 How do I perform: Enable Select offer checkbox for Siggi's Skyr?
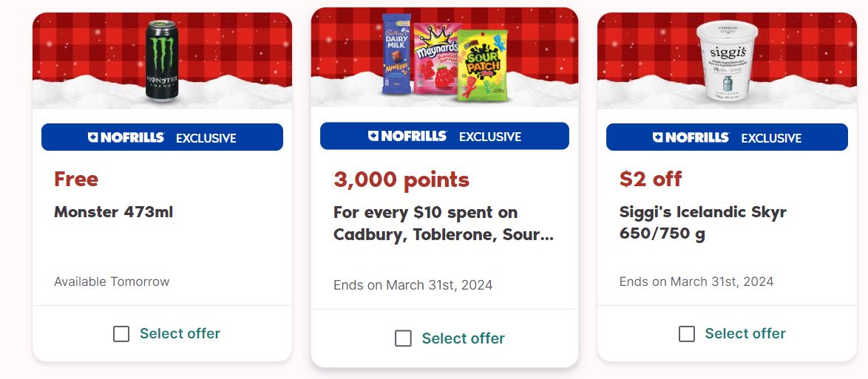click(686, 334)
